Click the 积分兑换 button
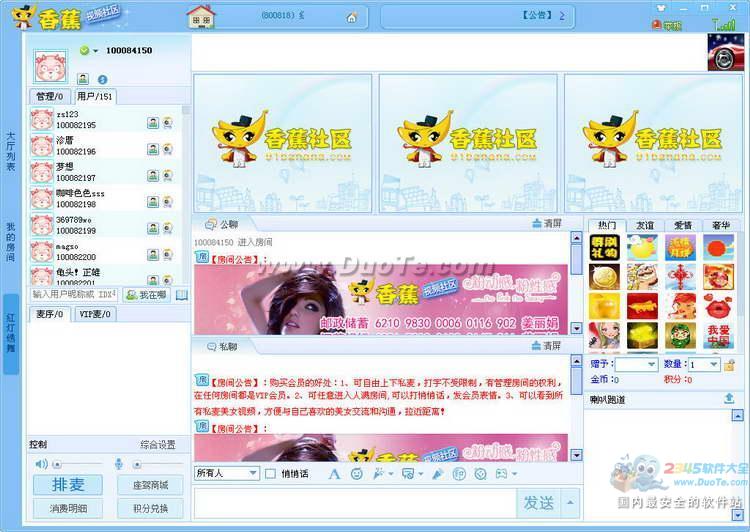The image size is (750, 532). pyautogui.click(x=150, y=508)
